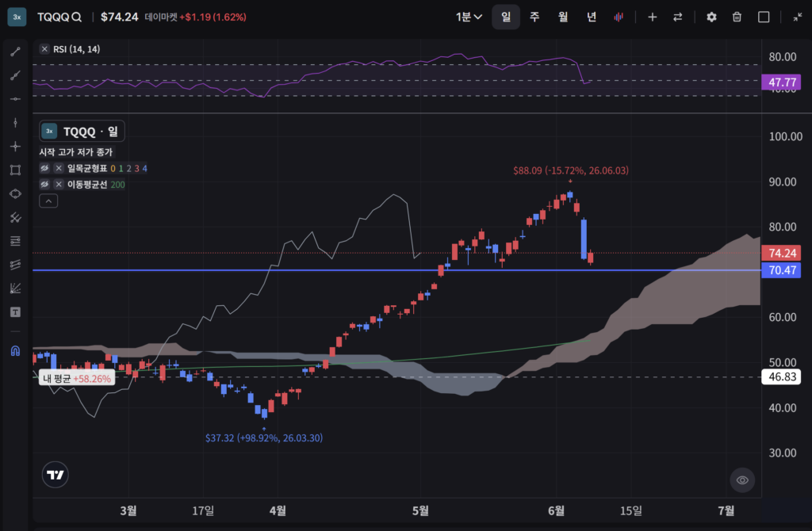
Task: Toggle visibility of 일목균형표 indicator
Action: point(44,168)
